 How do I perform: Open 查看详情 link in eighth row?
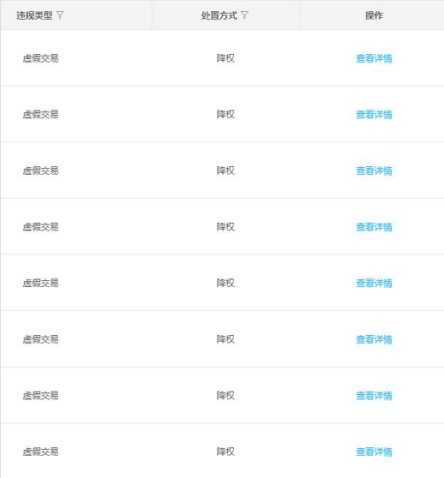click(x=374, y=452)
